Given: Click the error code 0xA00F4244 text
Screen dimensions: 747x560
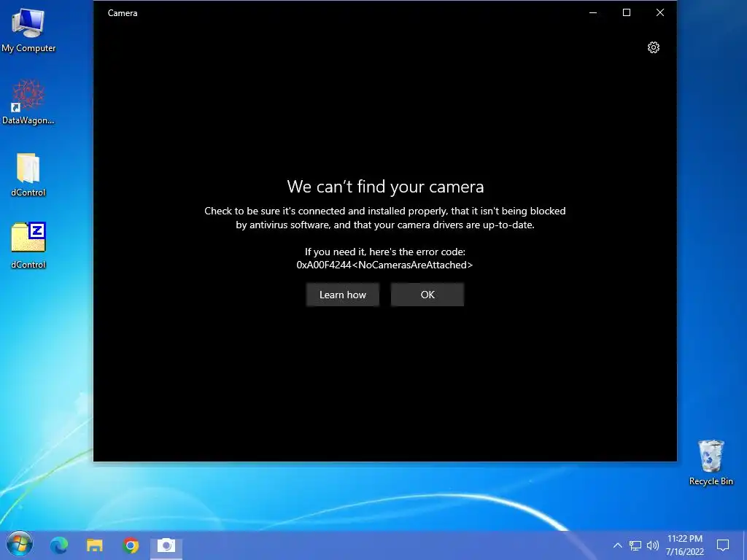Looking at the screenshot, I should click(384, 265).
